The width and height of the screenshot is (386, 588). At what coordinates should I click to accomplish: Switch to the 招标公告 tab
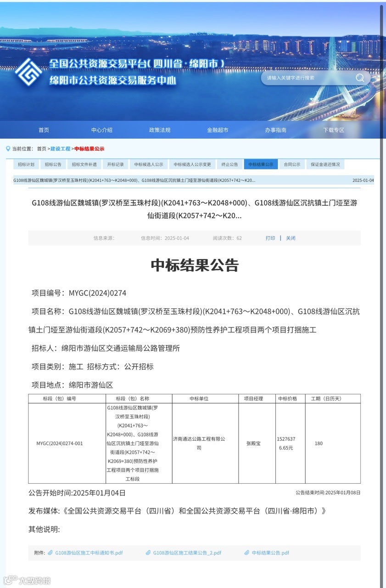(x=53, y=164)
